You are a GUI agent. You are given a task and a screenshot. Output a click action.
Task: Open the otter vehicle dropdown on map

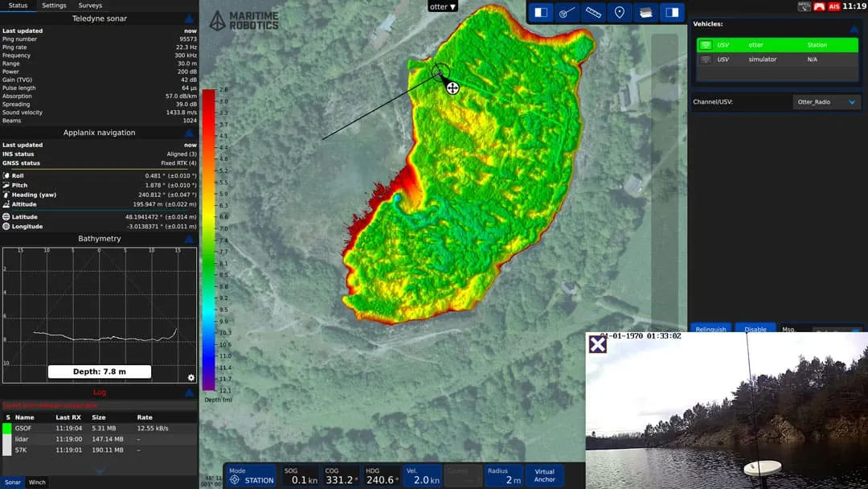[x=443, y=6]
